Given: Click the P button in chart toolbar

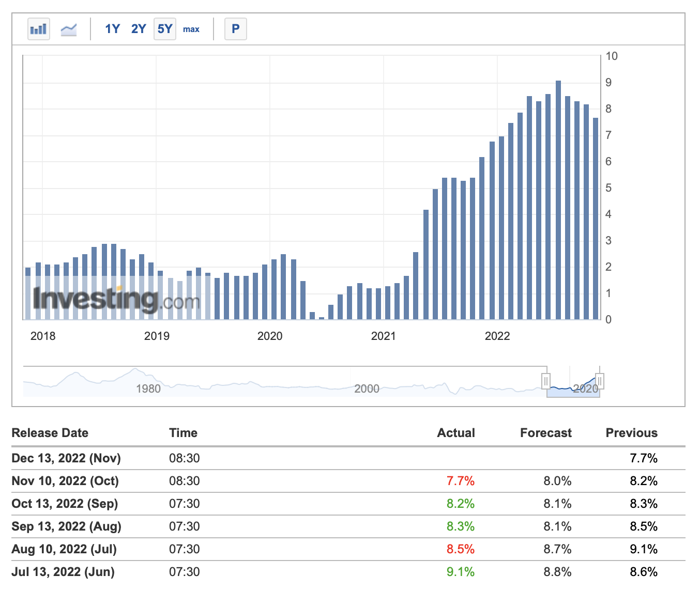Looking at the screenshot, I should click(236, 29).
